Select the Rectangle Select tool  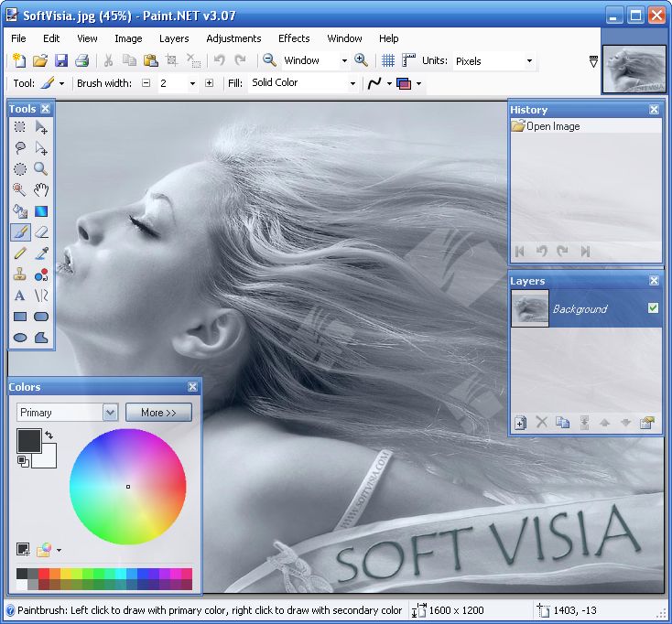tap(20, 127)
